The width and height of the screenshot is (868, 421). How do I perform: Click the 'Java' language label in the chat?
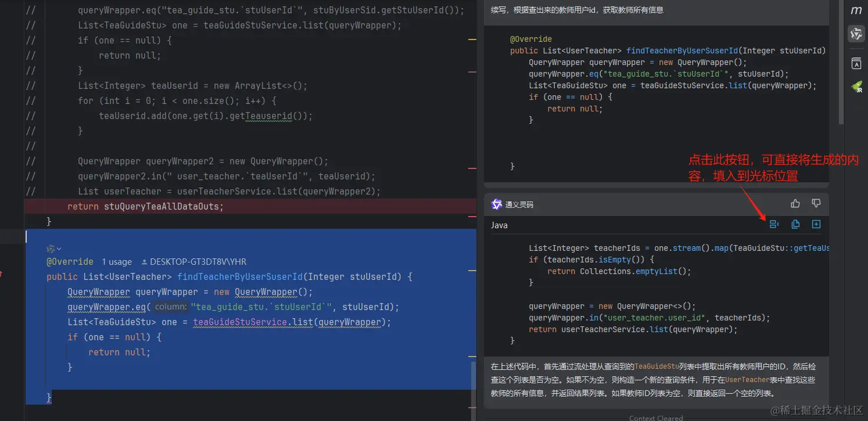pos(499,225)
